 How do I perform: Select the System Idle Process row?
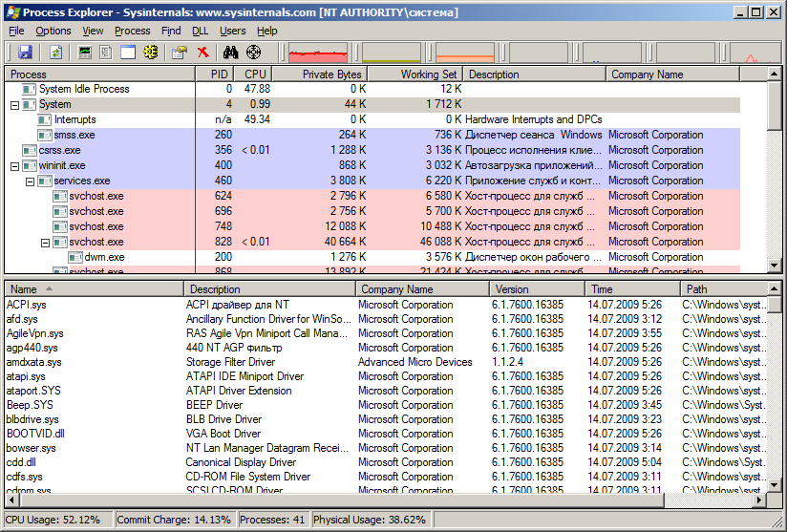[372, 90]
